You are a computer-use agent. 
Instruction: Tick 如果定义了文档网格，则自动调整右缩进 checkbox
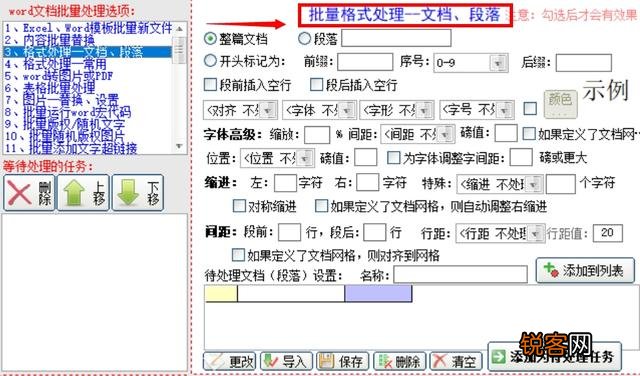321,206
